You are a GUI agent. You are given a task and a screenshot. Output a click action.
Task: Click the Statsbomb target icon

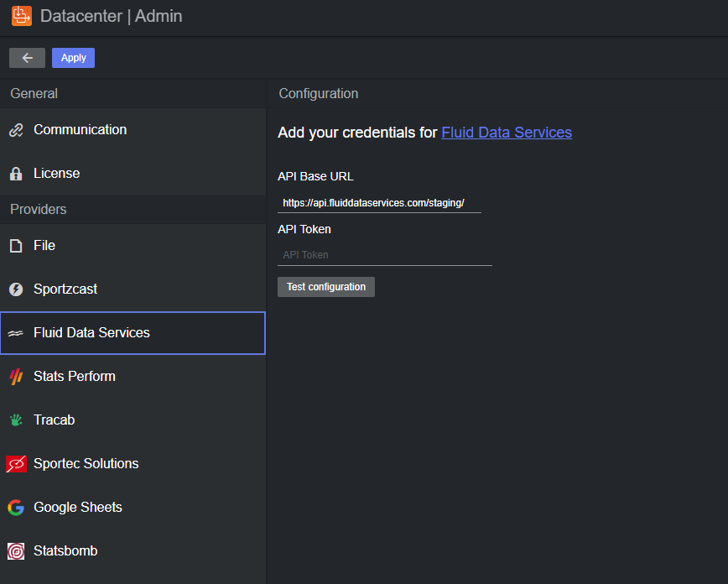click(16, 551)
